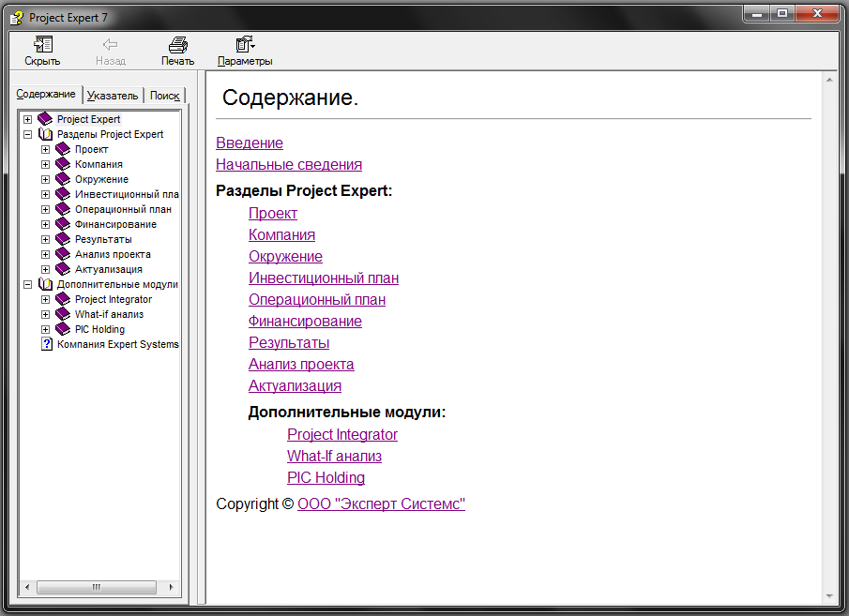This screenshot has height=616, width=849.
Task: Click the book icon beside Операционный план
Action: pos(64,209)
